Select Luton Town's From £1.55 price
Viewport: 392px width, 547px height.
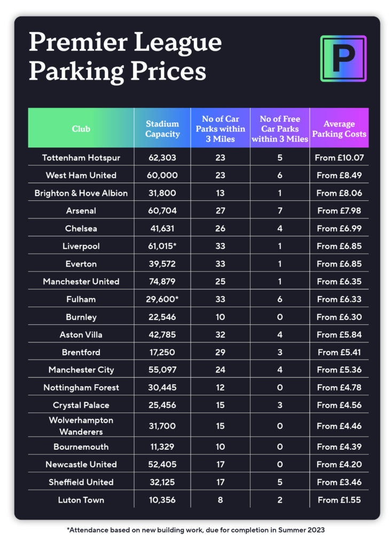(x=339, y=500)
